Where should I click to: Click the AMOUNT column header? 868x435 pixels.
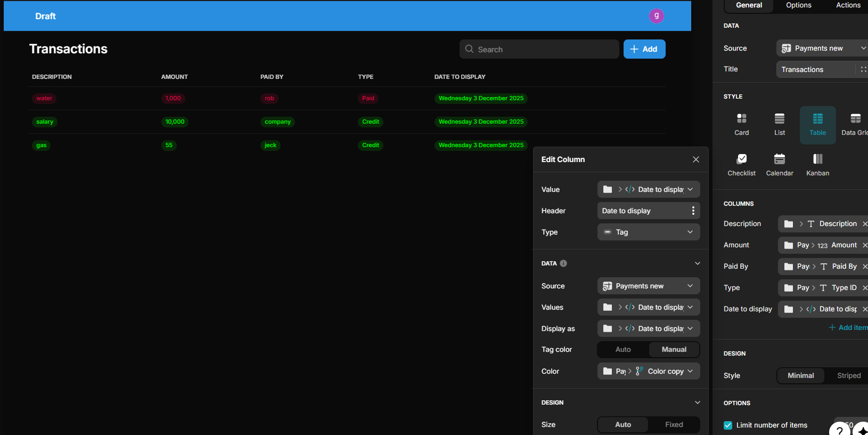pyautogui.click(x=175, y=77)
